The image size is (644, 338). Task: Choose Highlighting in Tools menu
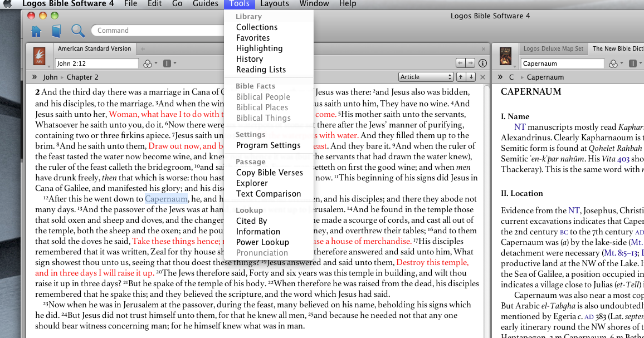[259, 48]
